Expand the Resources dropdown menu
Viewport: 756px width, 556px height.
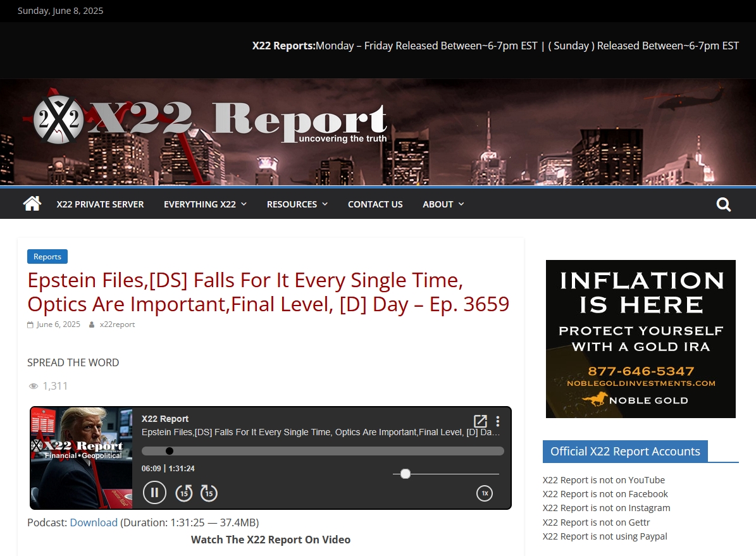pyautogui.click(x=297, y=204)
